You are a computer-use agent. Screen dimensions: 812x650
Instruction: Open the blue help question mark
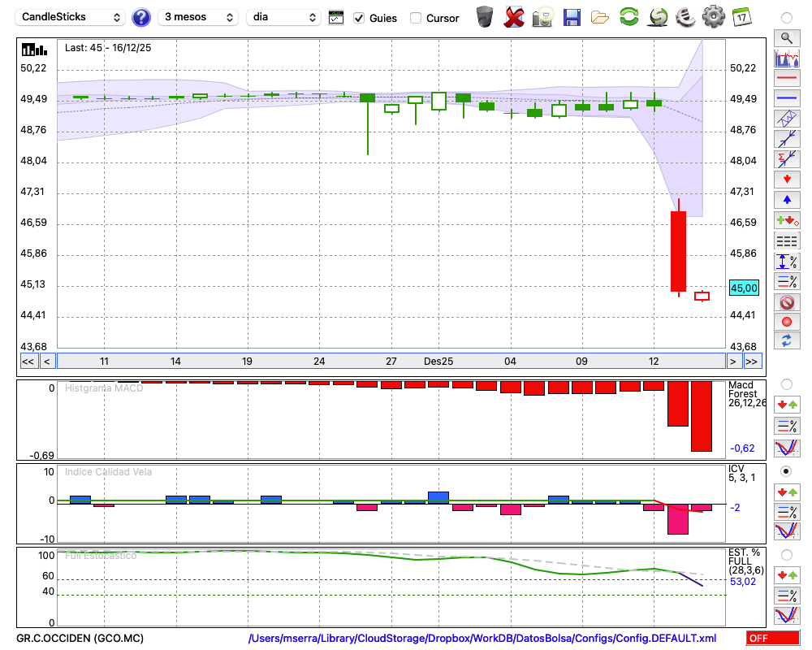pos(140,18)
